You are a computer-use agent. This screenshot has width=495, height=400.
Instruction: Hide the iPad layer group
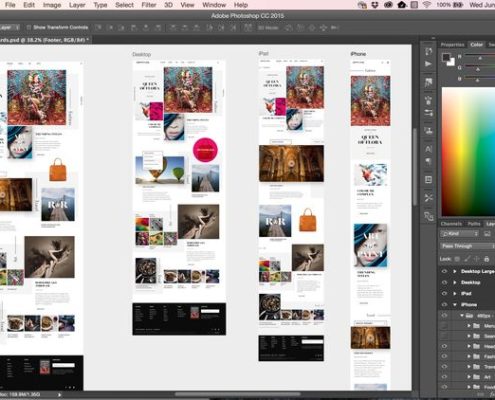coord(444,293)
